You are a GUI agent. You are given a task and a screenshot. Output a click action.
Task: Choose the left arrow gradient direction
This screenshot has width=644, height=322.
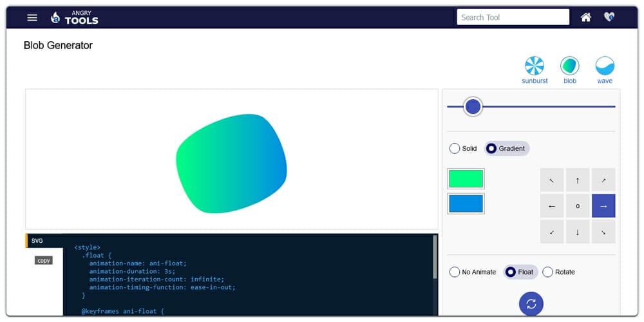point(552,206)
